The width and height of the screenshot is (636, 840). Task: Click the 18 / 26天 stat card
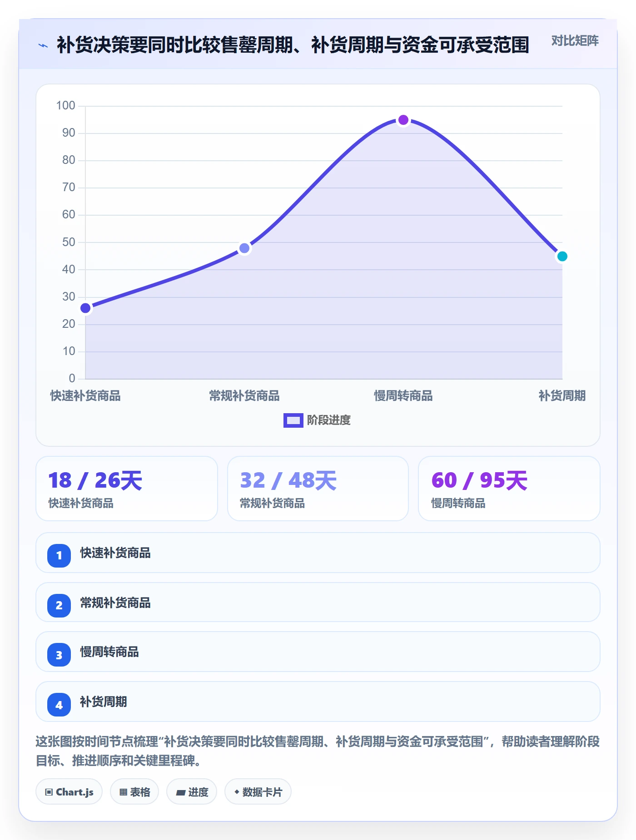coord(127,489)
